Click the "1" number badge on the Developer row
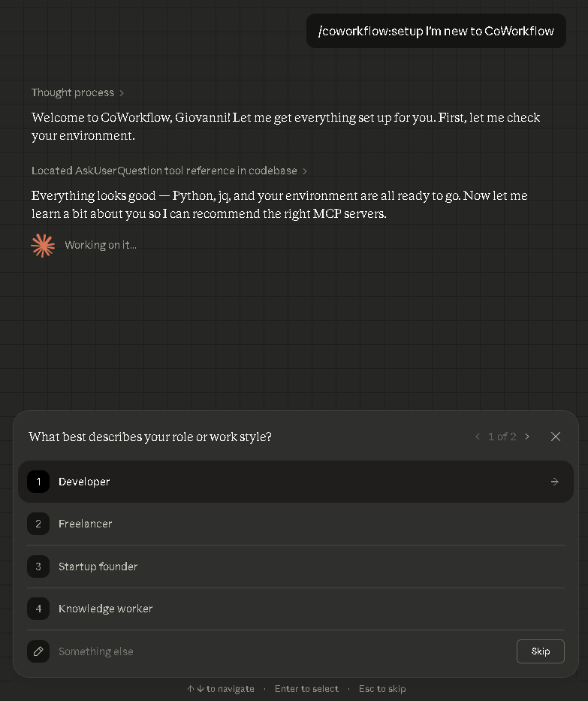This screenshot has width=588, height=701. (38, 482)
